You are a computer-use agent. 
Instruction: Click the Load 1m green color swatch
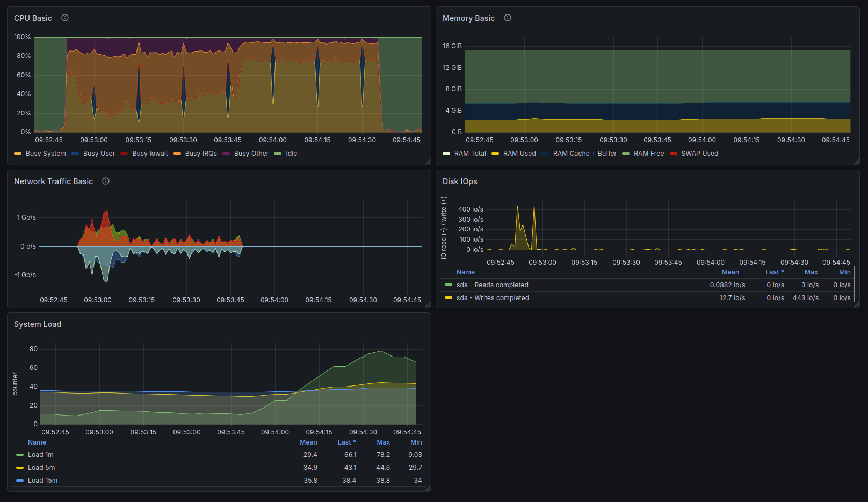coord(20,455)
